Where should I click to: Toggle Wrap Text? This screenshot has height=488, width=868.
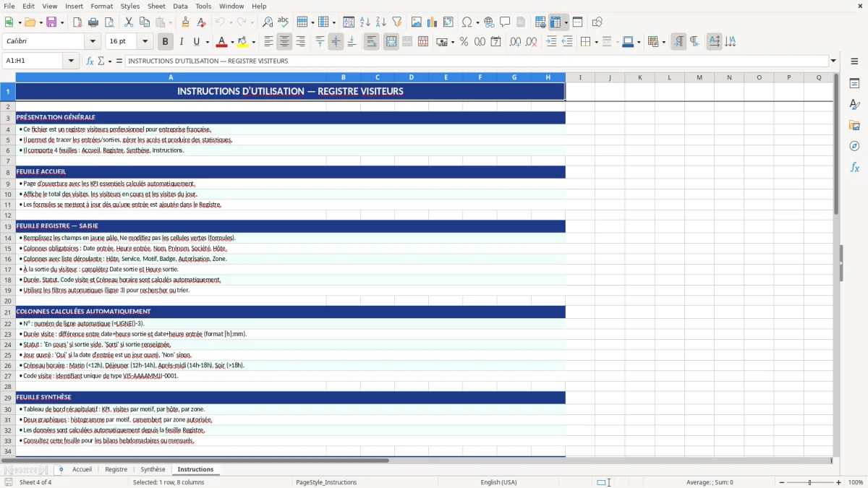372,42
